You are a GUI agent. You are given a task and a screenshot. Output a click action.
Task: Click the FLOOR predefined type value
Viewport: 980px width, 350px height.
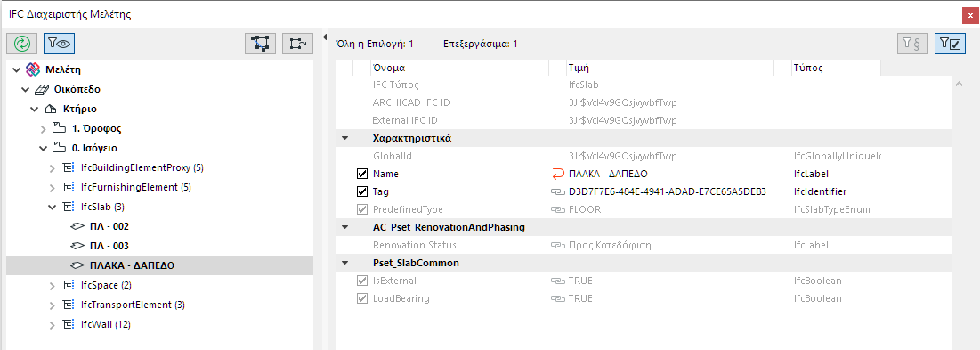pos(585,210)
